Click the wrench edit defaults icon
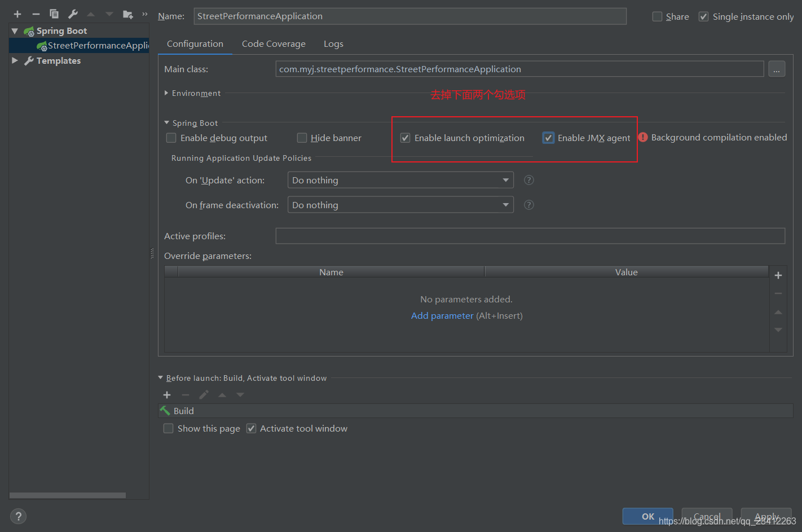Viewport: 802px width, 532px height. pyautogui.click(x=73, y=14)
